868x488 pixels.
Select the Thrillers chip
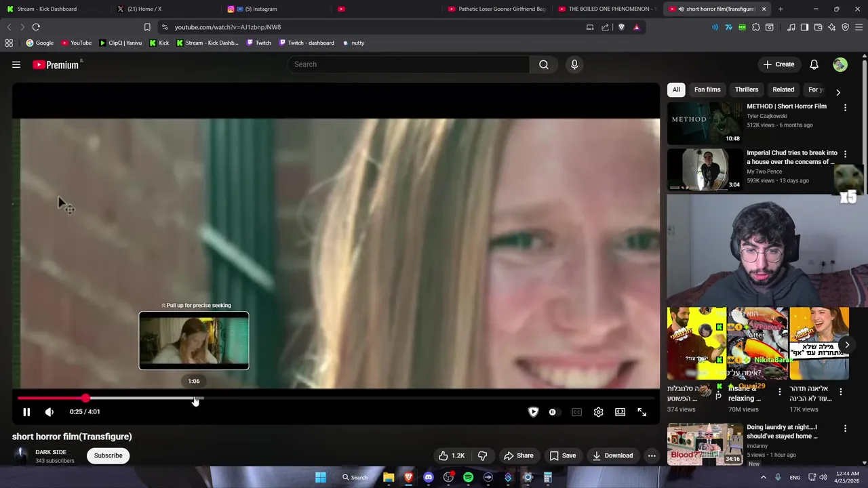coord(747,89)
